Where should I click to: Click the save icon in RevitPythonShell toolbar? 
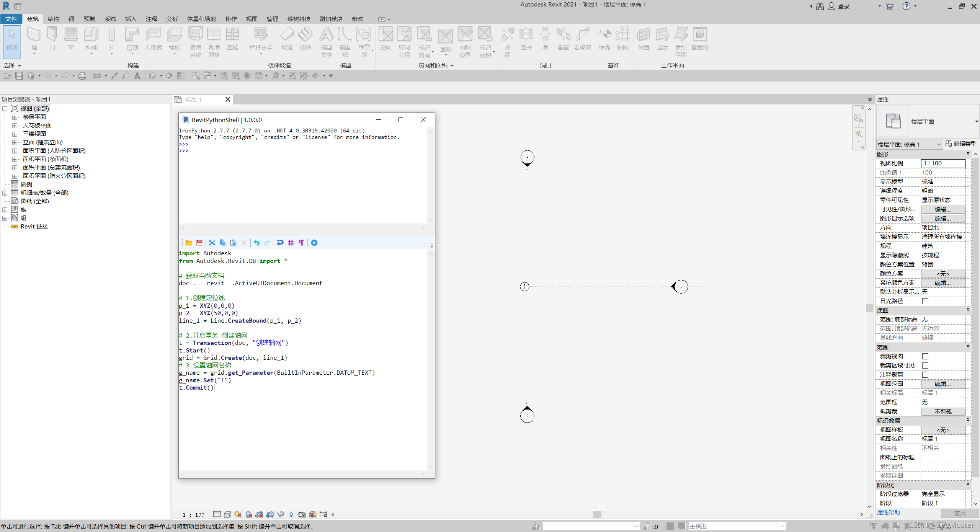(x=199, y=243)
